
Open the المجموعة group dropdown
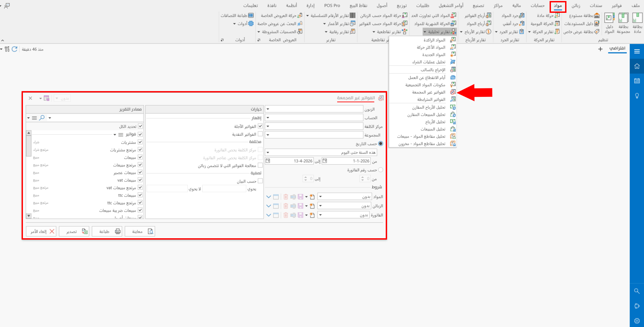pos(268,135)
